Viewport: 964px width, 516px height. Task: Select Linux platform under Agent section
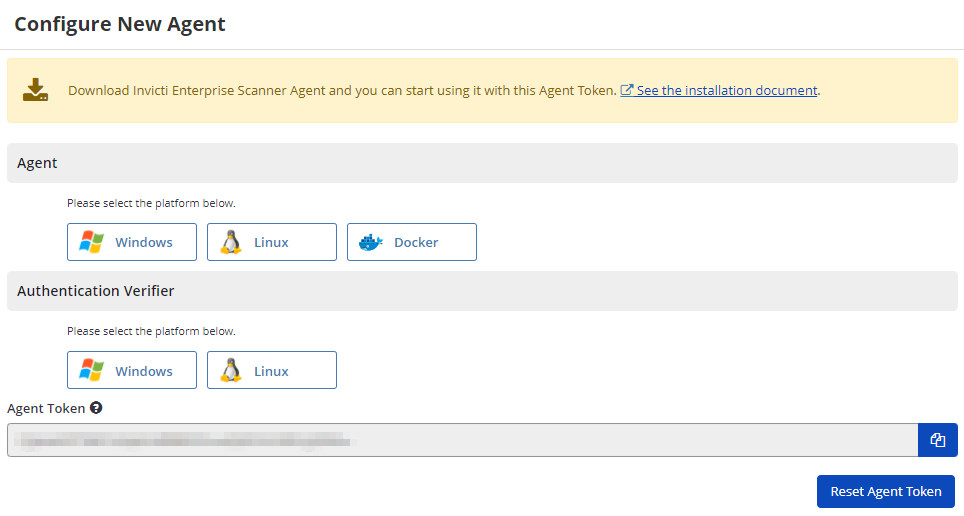(272, 242)
